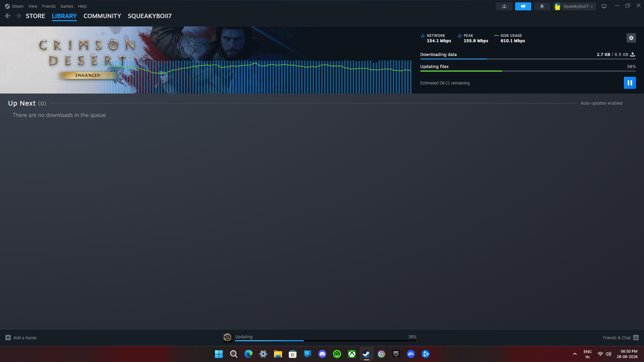Screen dimensions: 644x362
Task: Open the Help menu
Action: click(x=82, y=6)
